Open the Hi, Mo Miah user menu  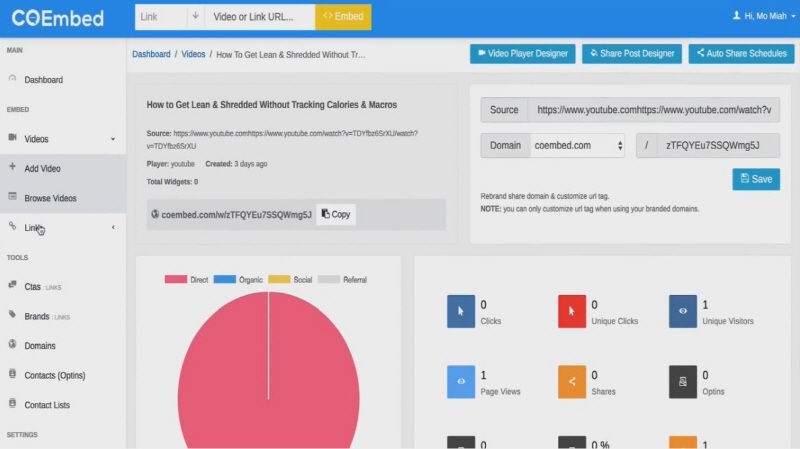pos(764,16)
